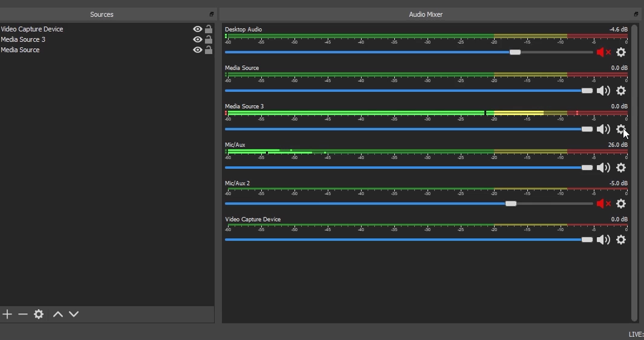Add a new source with plus icon
Screen dimensions: 644x340
(x=7, y=314)
